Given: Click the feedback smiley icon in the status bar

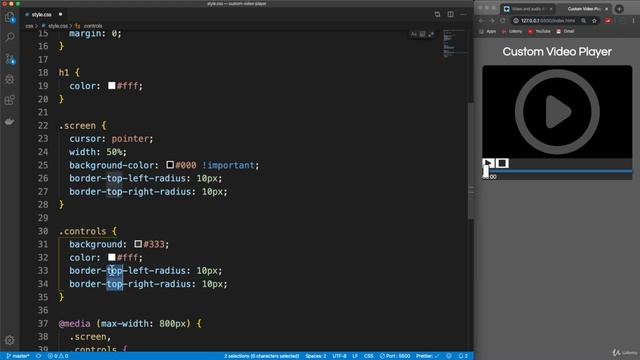Looking at the screenshot, I should pyautogui.click(x=449, y=356).
